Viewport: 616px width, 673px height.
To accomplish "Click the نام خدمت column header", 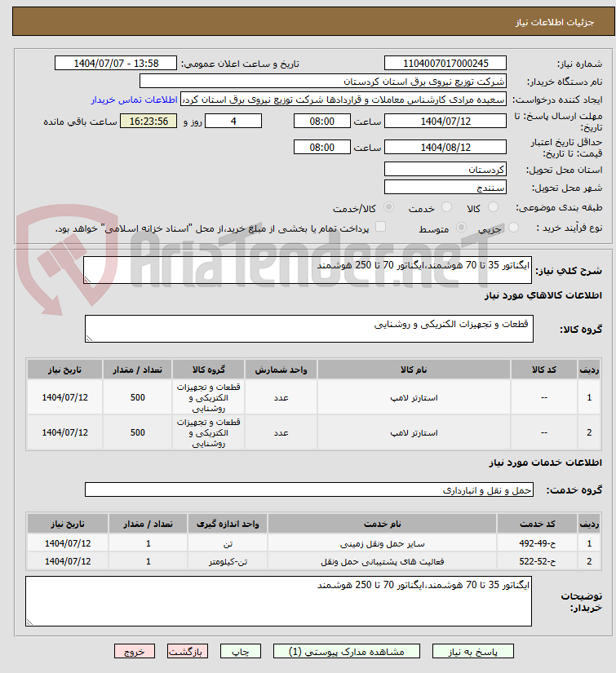I will point(382,524).
